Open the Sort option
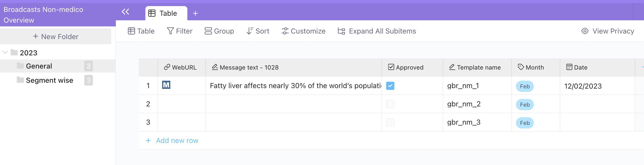Viewport: 644px width, 165px height. (x=258, y=31)
